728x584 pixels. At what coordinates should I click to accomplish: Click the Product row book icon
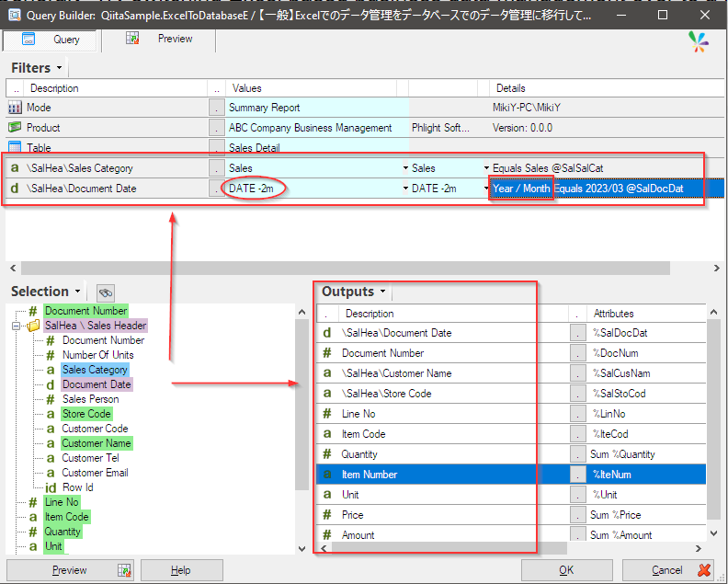click(15, 127)
